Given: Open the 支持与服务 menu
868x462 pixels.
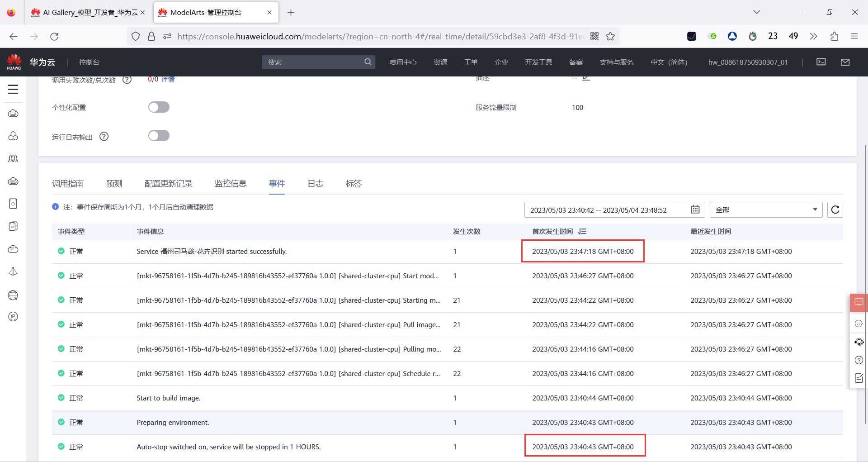Looking at the screenshot, I should coord(616,62).
